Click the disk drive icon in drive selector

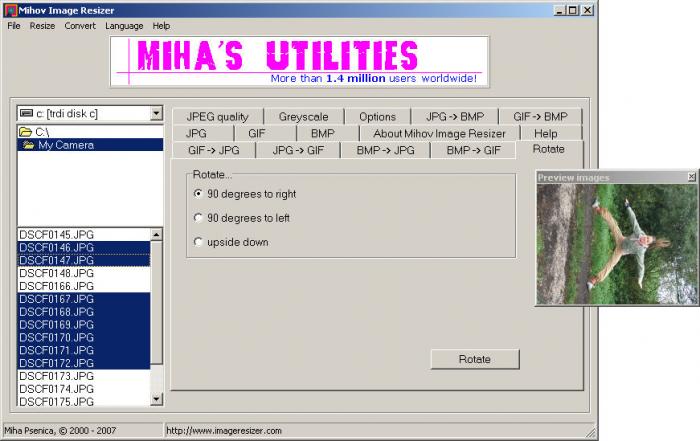click(26, 113)
